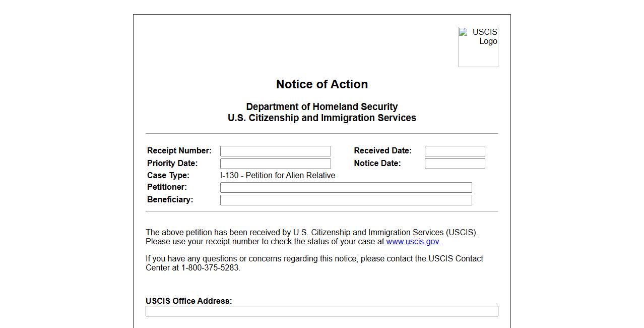Open the www.uscis.gov link
The width and height of the screenshot is (644, 328).
coord(412,242)
